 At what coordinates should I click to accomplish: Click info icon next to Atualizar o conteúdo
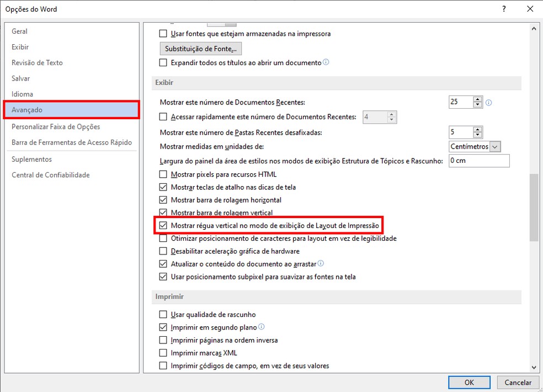[321, 263]
